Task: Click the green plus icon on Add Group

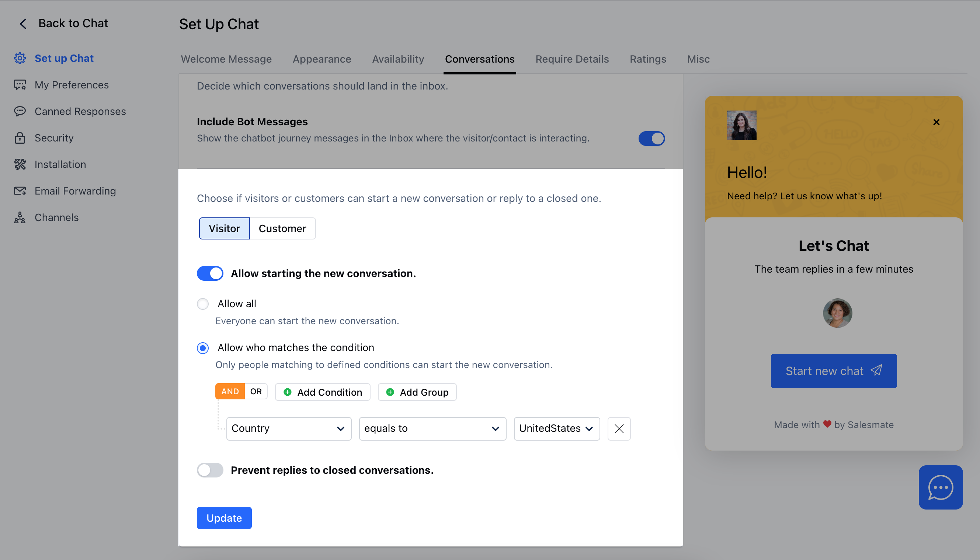Action: (x=390, y=392)
